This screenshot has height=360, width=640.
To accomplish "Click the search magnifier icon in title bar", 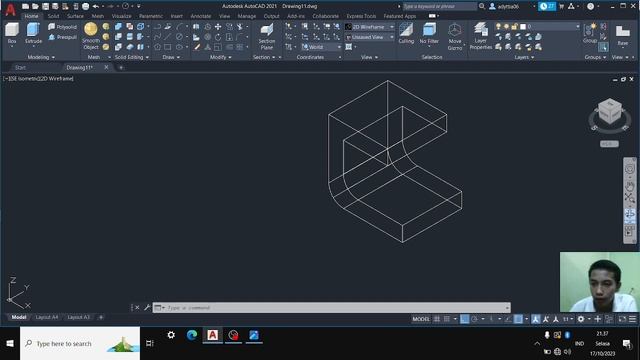I will click(x=482, y=6).
